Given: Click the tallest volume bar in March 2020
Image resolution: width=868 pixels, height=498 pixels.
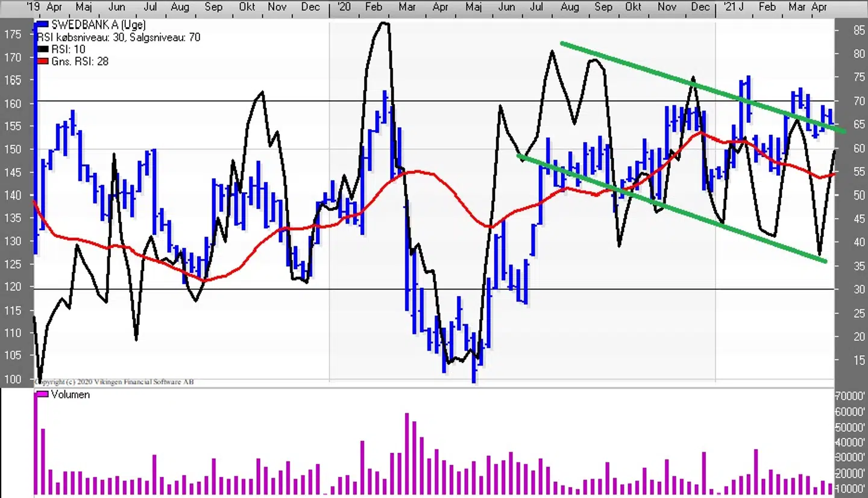Looking at the screenshot, I should pyautogui.click(x=407, y=453).
